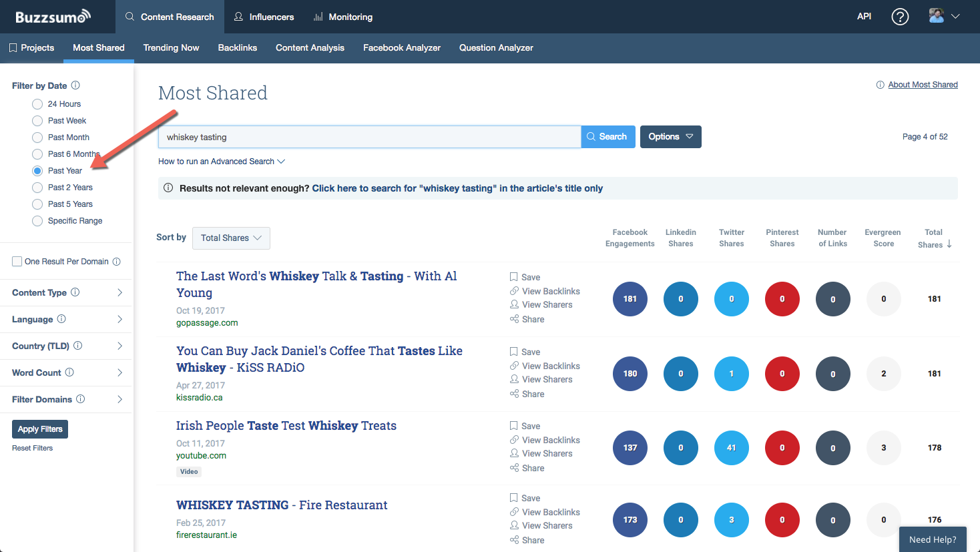Select the Past 5 Years date filter
The width and height of the screenshot is (980, 552).
37,204
